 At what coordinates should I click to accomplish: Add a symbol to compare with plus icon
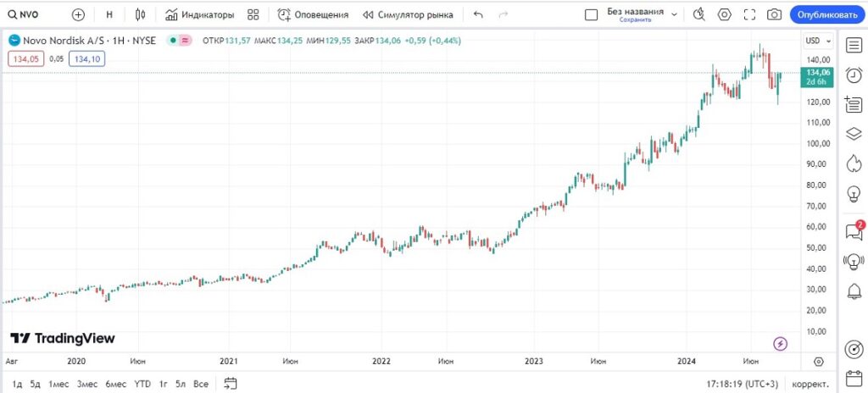79,15
